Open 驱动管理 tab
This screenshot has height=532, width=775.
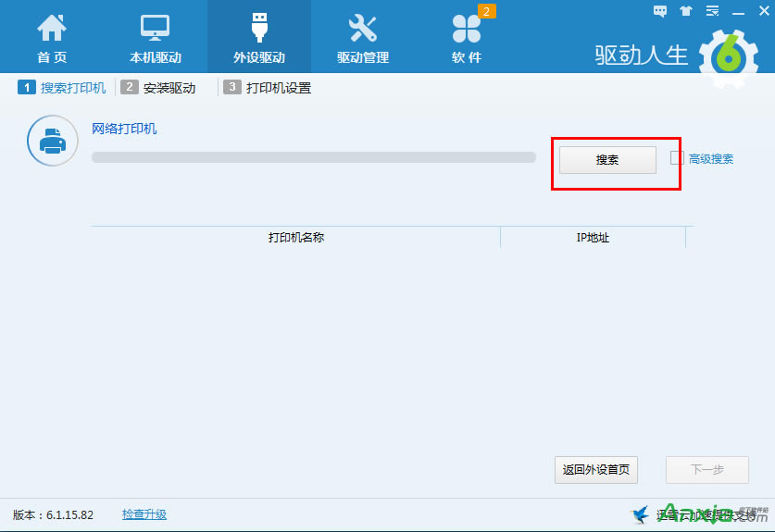[x=363, y=37]
